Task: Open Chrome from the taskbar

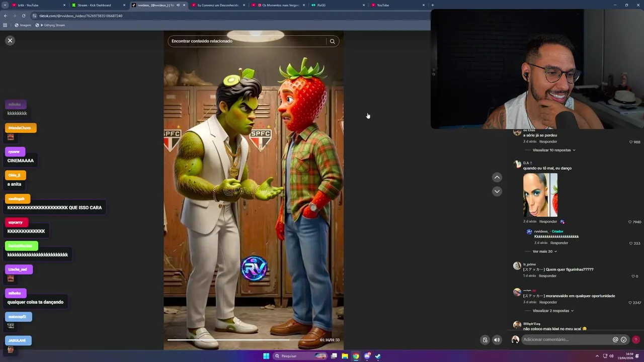Action: [356, 356]
